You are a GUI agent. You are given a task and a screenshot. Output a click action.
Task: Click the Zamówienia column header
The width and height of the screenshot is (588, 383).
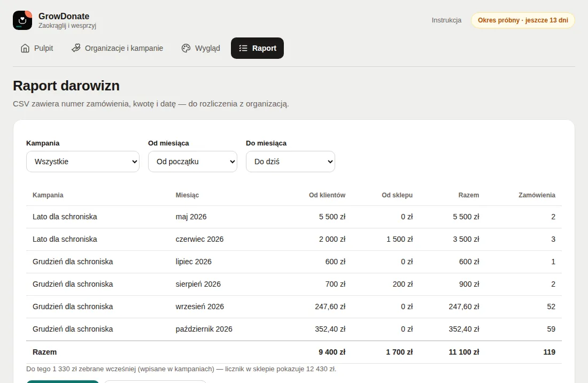537,195
